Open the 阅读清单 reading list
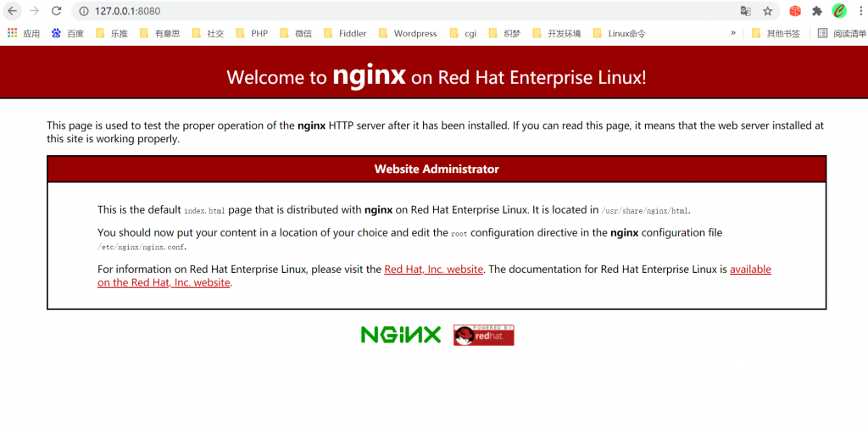Viewport: 868px width, 428px height. click(843, 33)
